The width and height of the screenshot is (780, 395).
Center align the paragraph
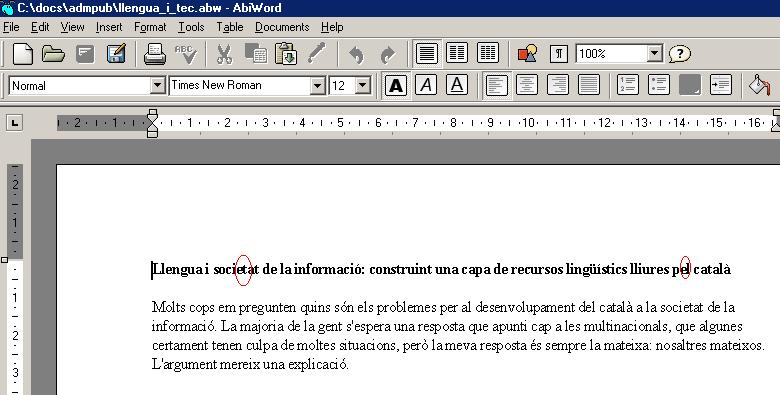[527, 85]
